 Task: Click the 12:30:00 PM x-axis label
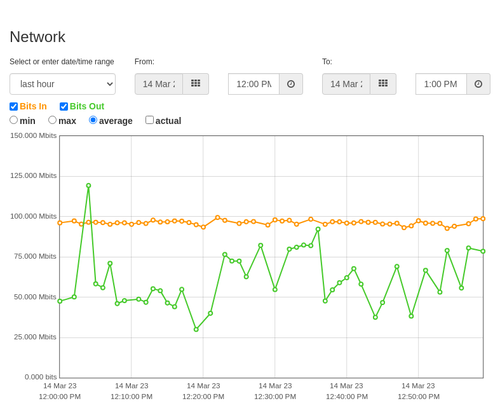click(x=275, y=397)
